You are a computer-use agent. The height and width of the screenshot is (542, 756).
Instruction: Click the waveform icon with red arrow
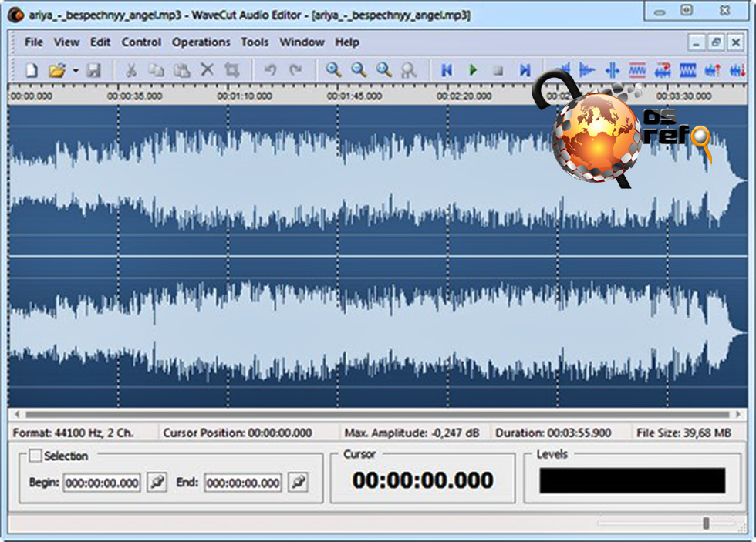click(x=663, y=70)
